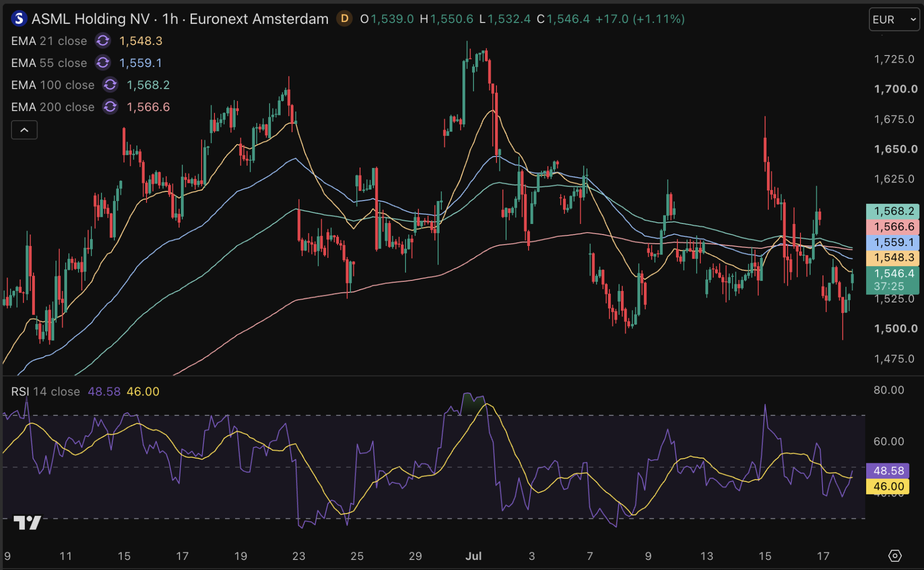Image resolution: width=924 pixels, height=570 pixels.
Task: Click the refresh icon beside EMA 100
Action: coord(110,85)
